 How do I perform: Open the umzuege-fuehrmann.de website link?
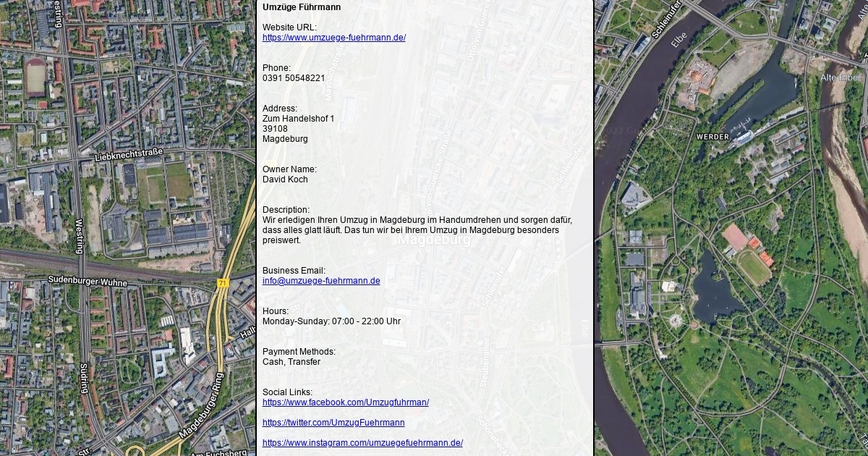click(334, 38)
